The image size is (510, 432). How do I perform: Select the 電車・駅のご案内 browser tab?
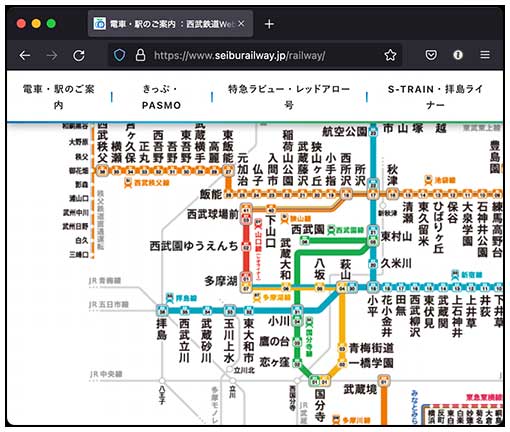[170, 24]
